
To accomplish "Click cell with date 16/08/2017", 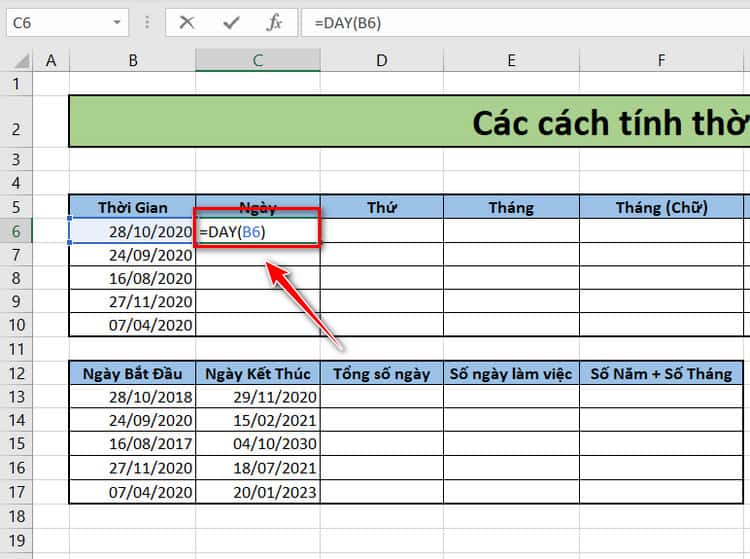I will [132, 444].
